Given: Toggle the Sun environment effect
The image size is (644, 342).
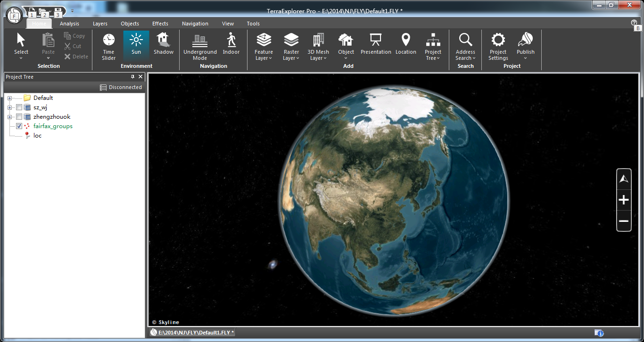Looking at the screenshot, I should pos(136,45).
